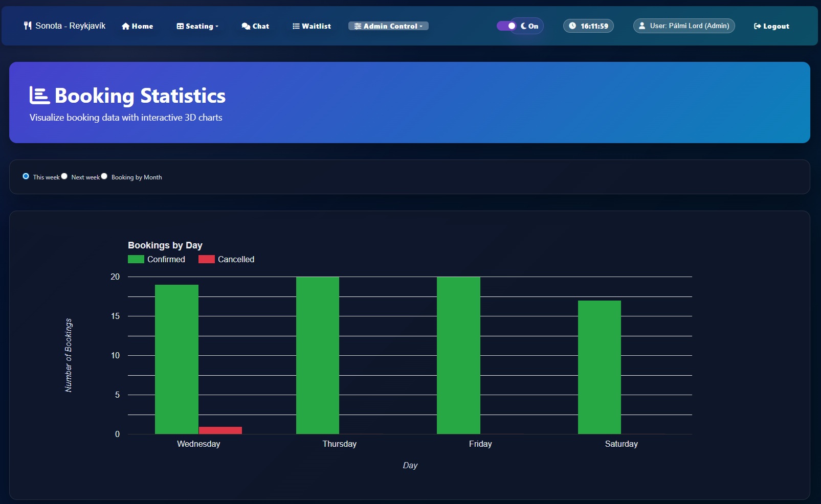821x504 pixels.
Task: Click the Booking Statistics chart icon
Action: [39, 96]
